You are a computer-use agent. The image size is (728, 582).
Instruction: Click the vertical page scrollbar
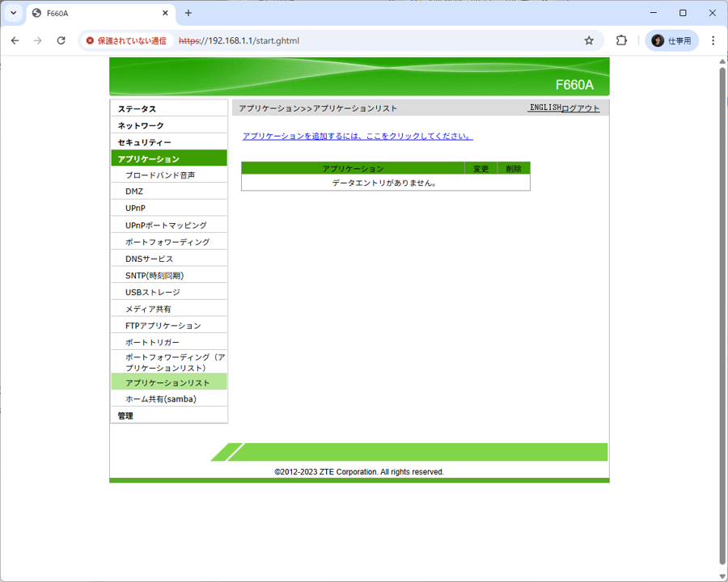722,315
